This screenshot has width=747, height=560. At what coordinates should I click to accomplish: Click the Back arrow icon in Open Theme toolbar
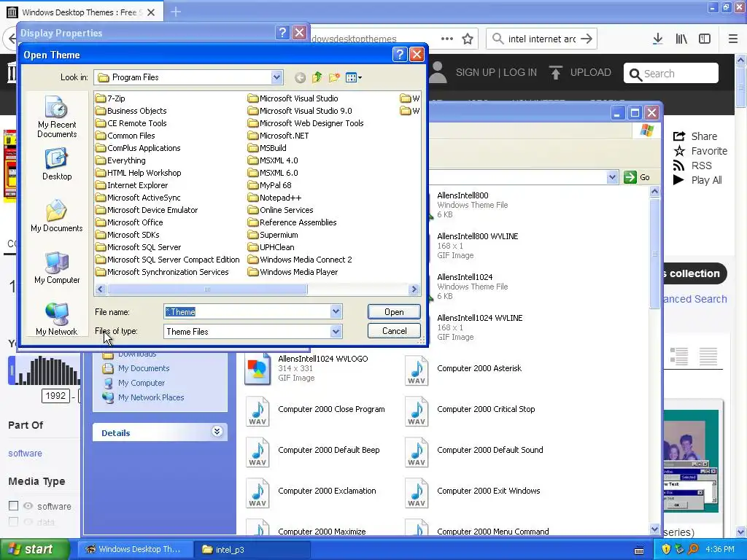[300, 77]
